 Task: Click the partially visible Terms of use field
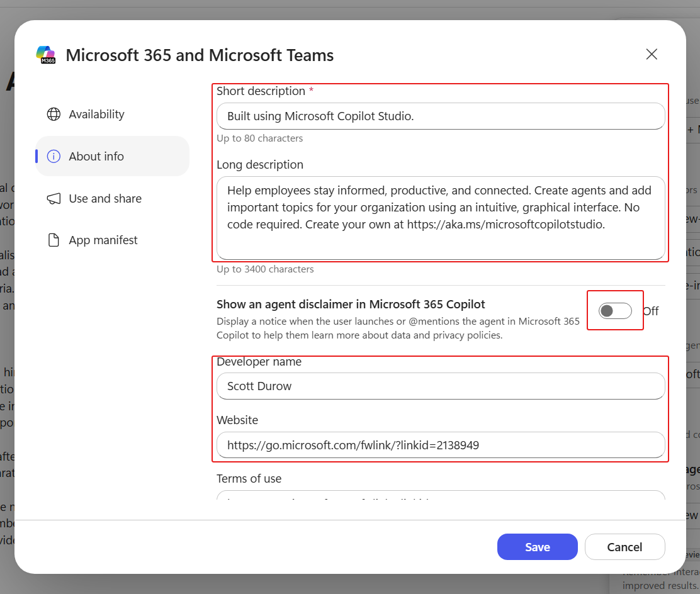441,495
